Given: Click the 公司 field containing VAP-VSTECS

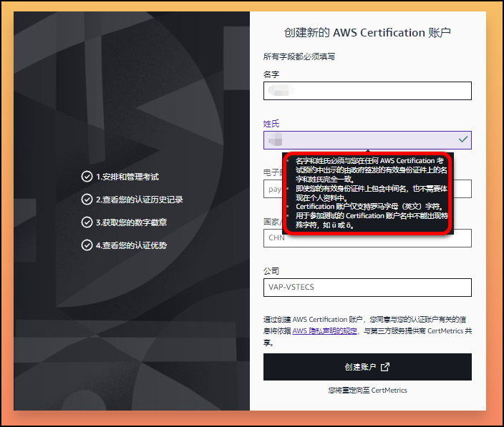Looking at the screenshot, I should click(x=367, y=288).
